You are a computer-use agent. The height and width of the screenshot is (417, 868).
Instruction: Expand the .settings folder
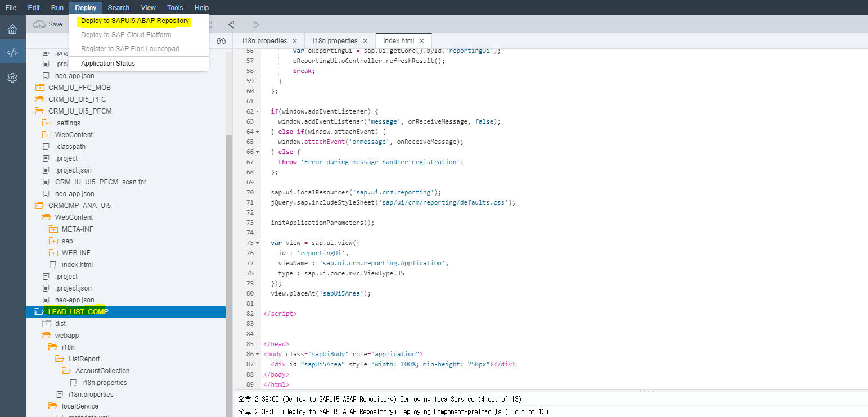[47, 123]
